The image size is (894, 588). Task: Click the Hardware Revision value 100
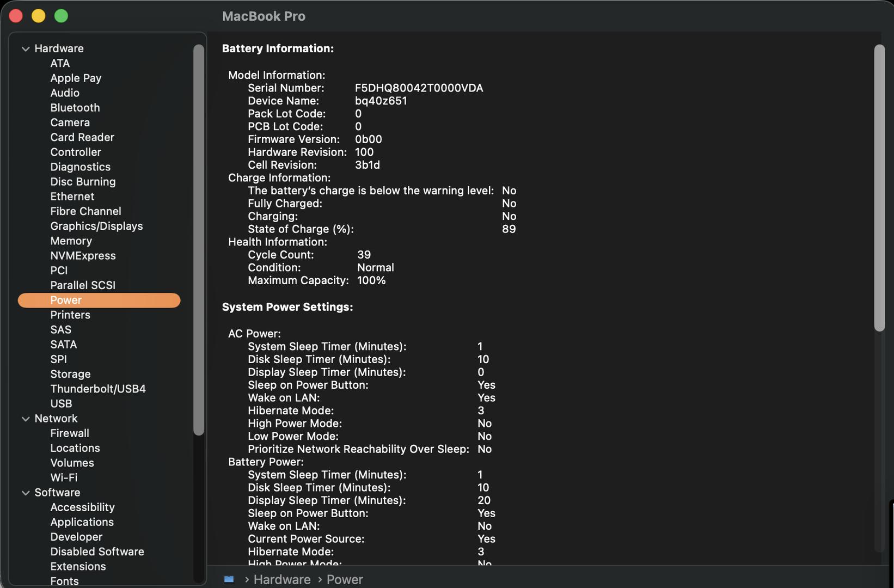[364, 152]
